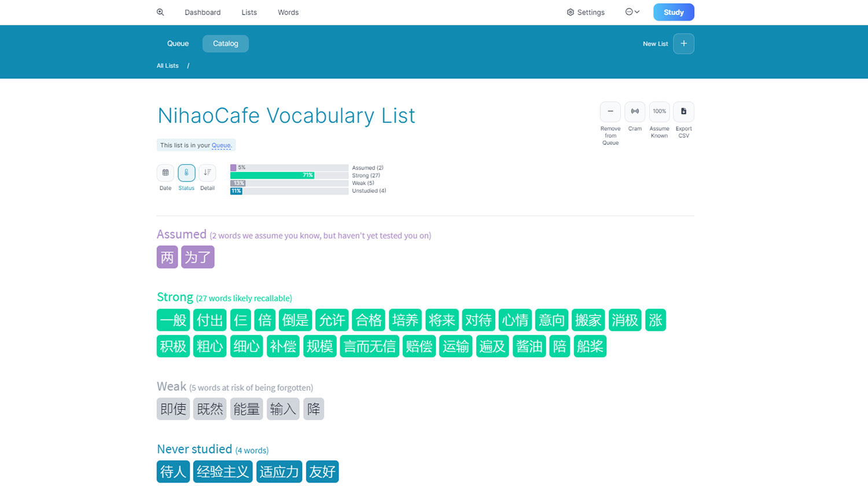Open the weak word 输入

tap(283, 409)
